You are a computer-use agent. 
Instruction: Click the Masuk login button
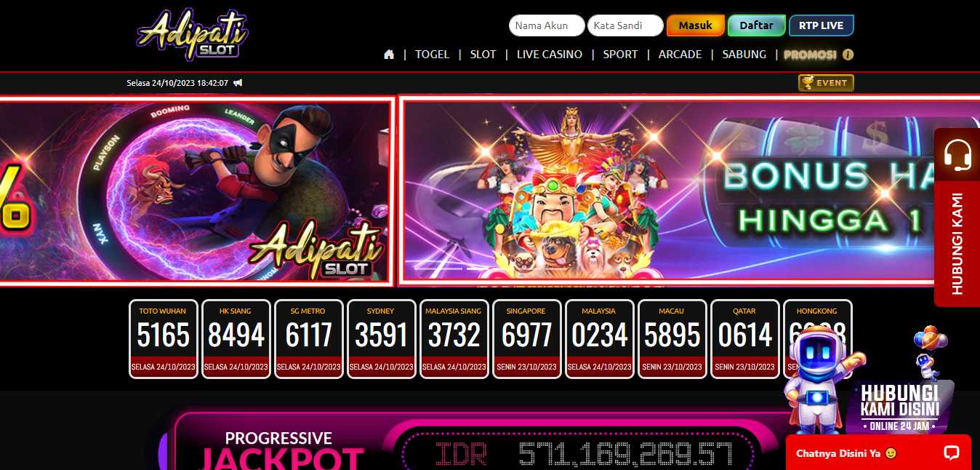696,25
